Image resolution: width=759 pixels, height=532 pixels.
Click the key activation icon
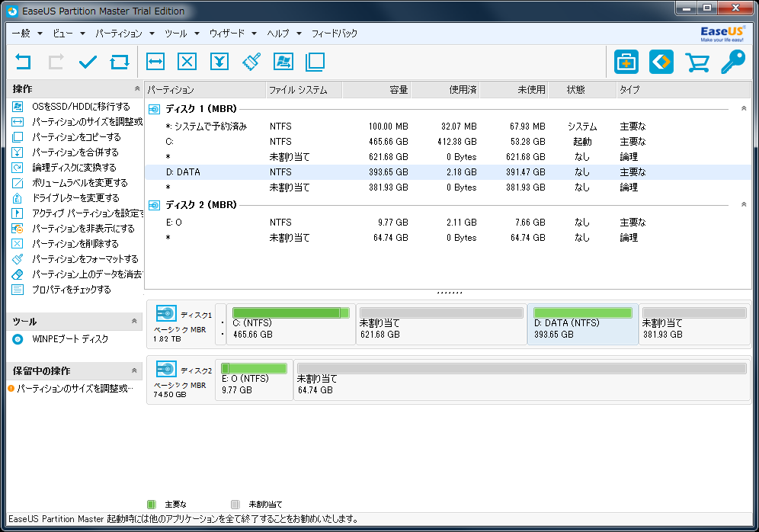coord(733,62)
